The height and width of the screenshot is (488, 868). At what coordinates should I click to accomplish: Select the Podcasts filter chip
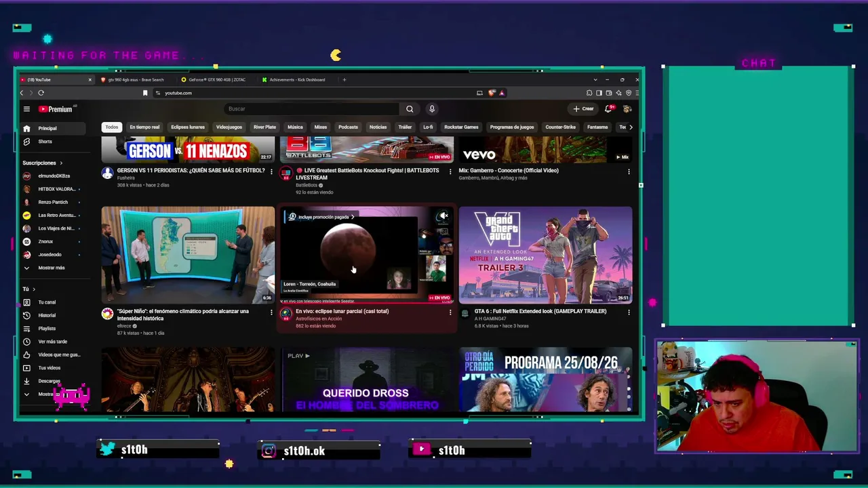click(348, 127)
